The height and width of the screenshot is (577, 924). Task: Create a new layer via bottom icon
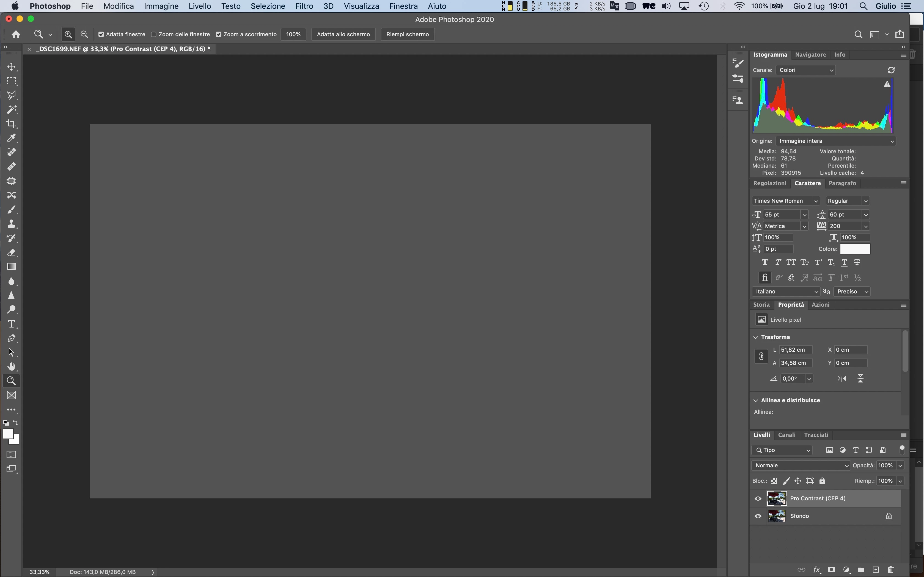[x=876, y=570]
